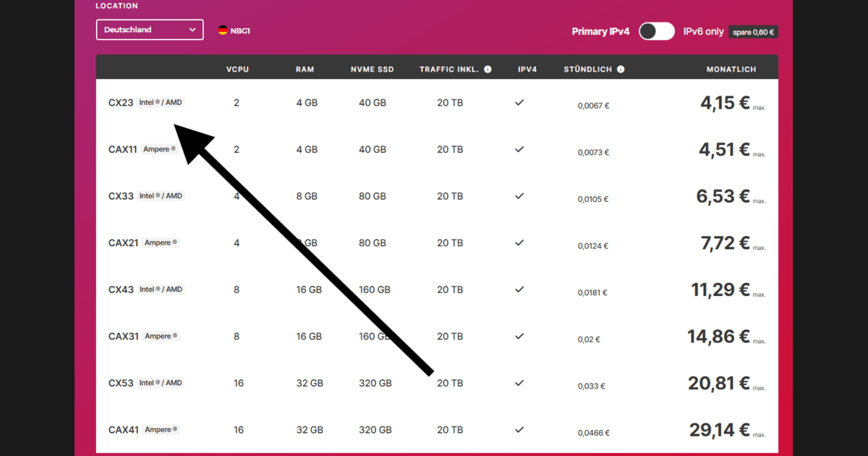Click the info icon next to Stündlich
This screenshot has height=456, width=868.
tap(621, 69)
